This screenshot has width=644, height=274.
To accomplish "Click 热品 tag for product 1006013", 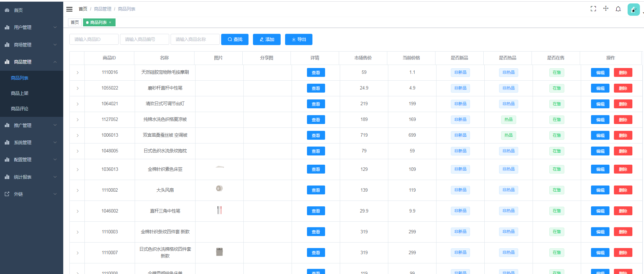I will [x=509, y=135].
